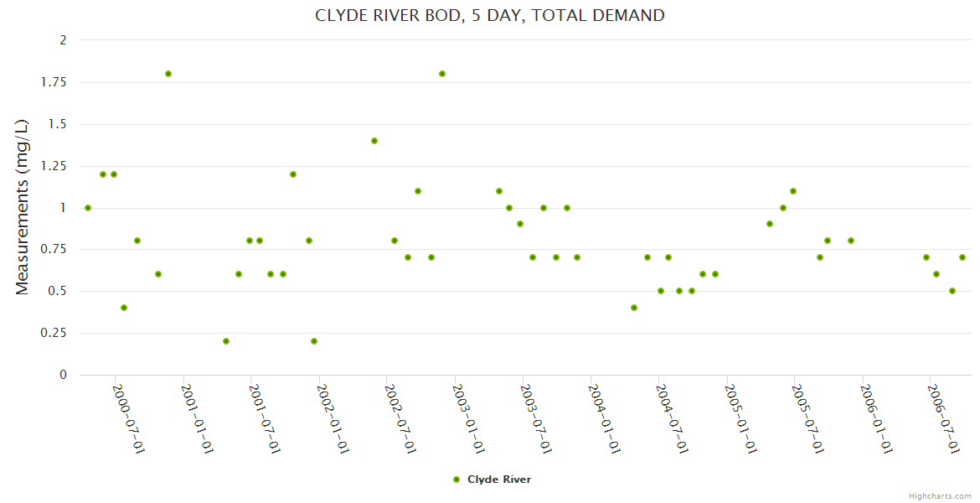980x503 pixels.
Task: Click the rightmost data point at 0.7
Action: point(962,257)
